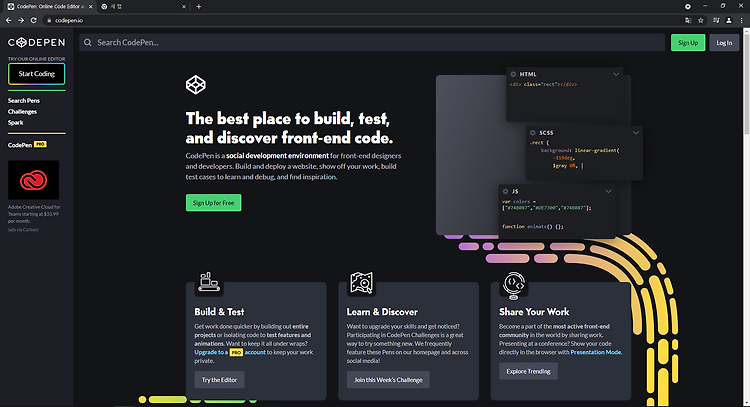Click the green Sign Up button
This screenshot has width=750, height=407.
[x=688, y=43]
